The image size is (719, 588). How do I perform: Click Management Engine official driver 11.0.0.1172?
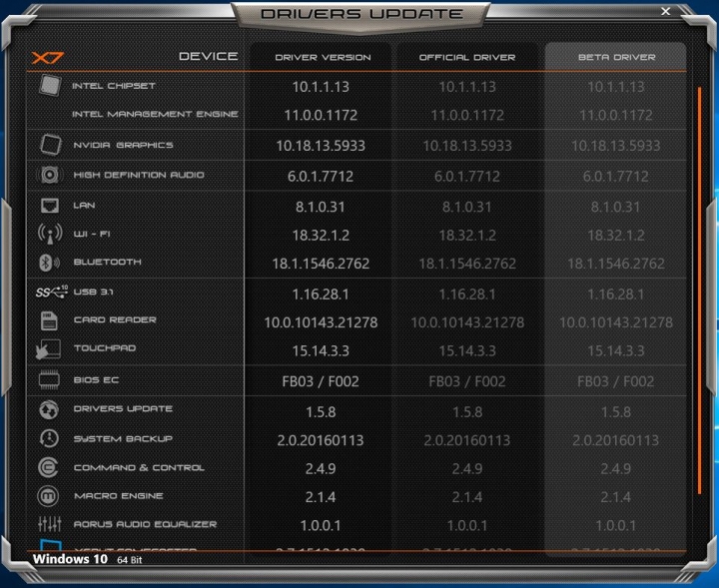tap(467, 115)
